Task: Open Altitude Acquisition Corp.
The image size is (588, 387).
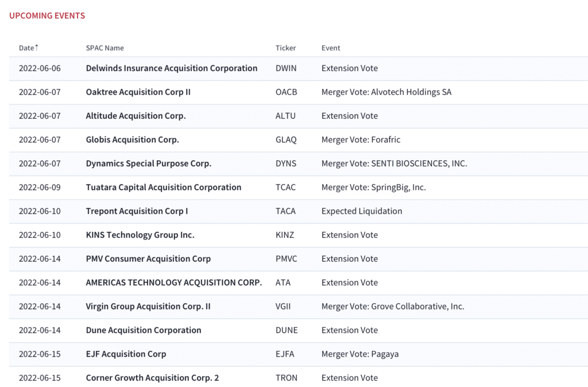Action: point(136,116)
